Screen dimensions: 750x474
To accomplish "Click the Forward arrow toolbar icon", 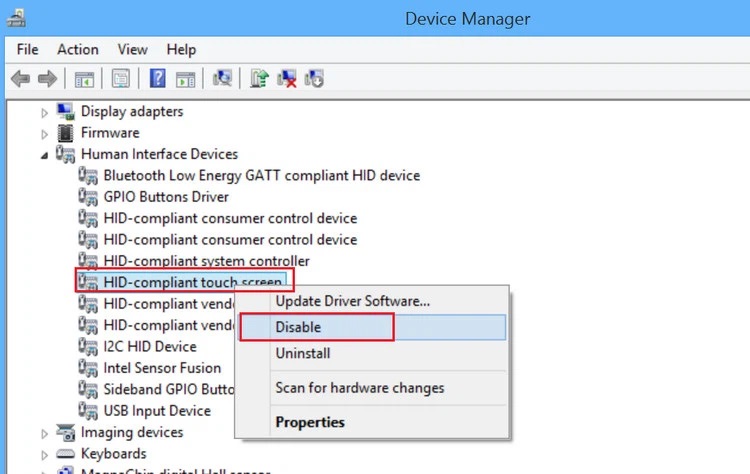I will tap(47, 79).
